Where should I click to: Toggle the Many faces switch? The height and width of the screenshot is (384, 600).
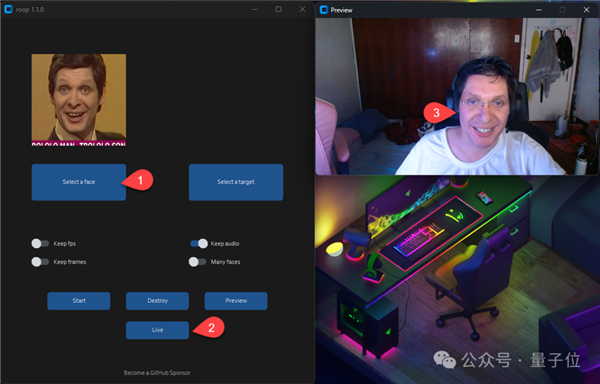(x=197, y=262)
